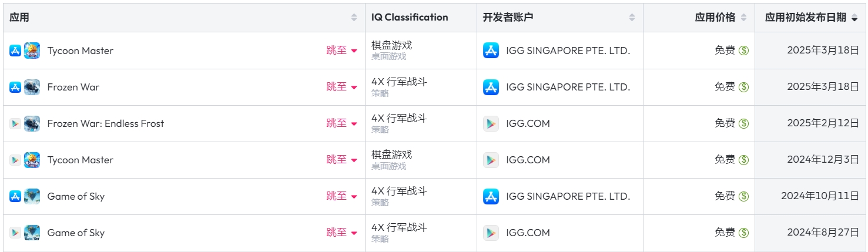Click the IGG.COM Google Play developer icon in the last row
This screenshot has width=868, height=252.
(x=491, y=233)
